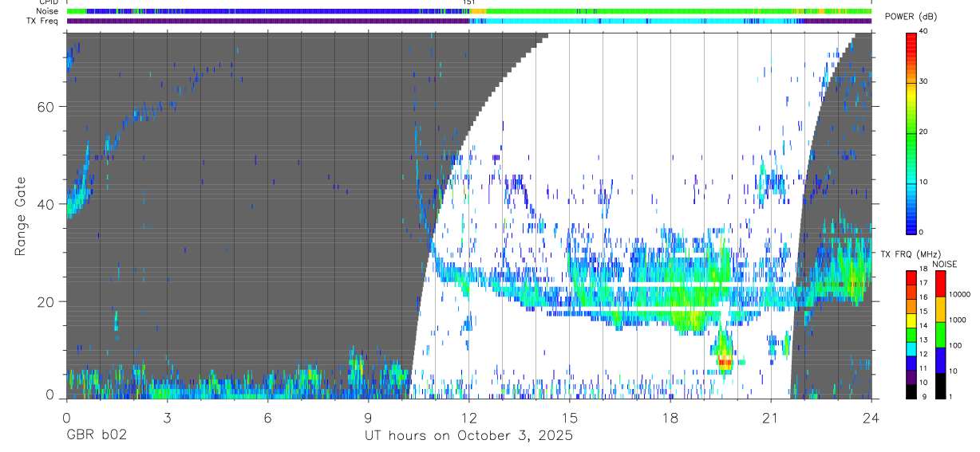Click the Noise time-strip bar above plot
This screenshot has height=452, width=980.
pyautogui.click(x=468, y=11)
